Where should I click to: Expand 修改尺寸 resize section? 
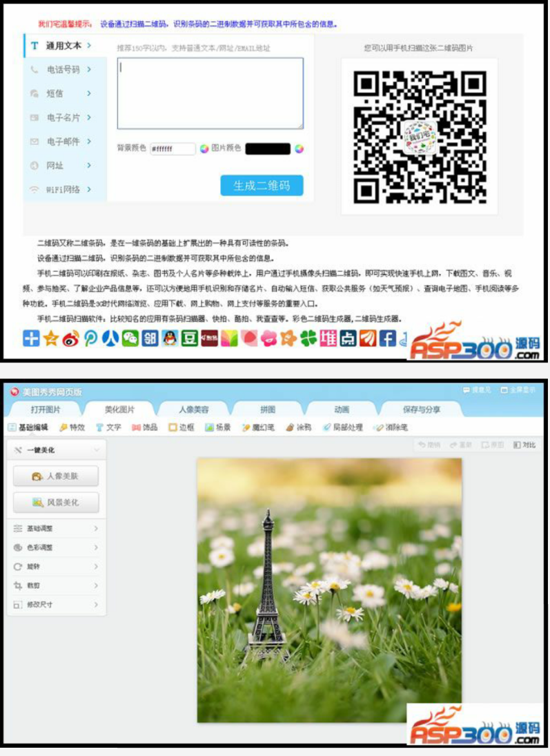[57, 605]
